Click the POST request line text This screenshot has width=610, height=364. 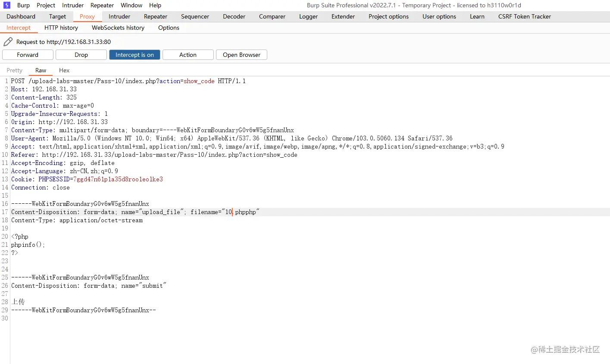pos(128,81)
